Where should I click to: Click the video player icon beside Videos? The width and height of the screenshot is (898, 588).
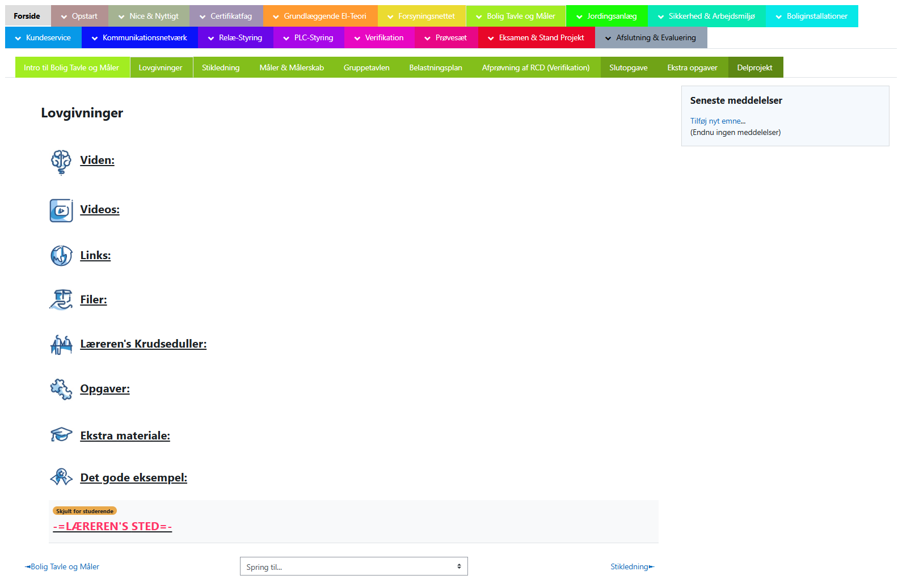pyautogui.click(x=61, y=210)
